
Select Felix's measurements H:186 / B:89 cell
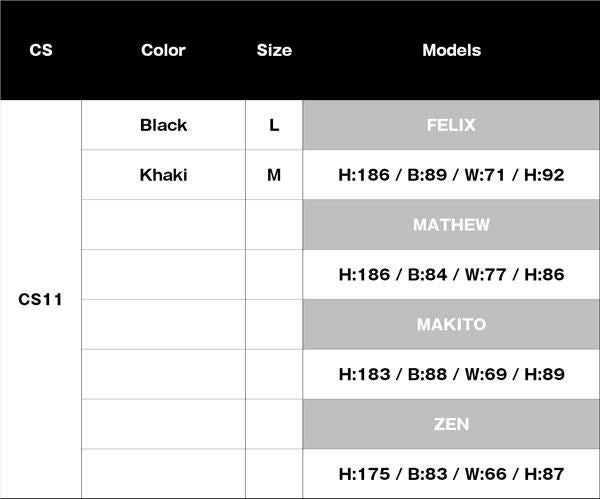451,175
